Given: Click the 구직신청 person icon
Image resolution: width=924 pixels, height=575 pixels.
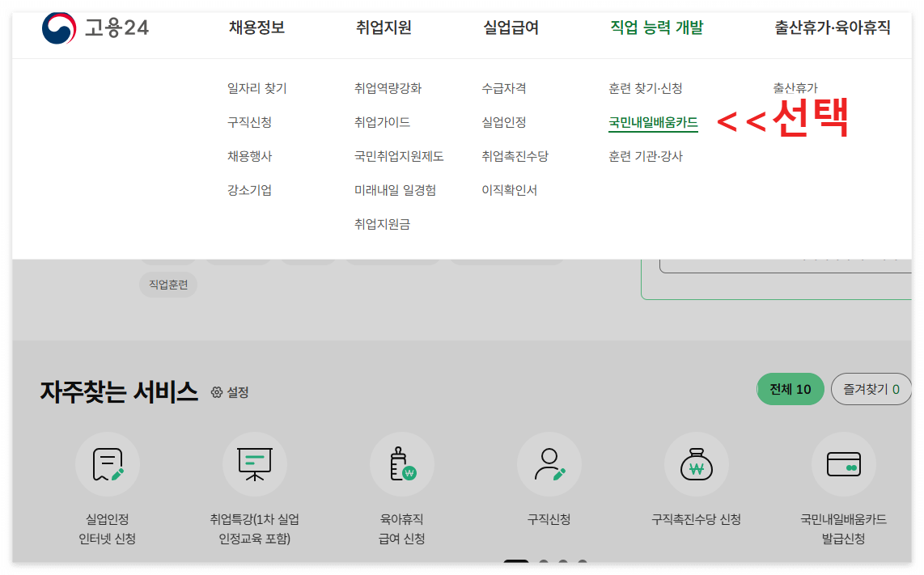Looking at the screenshot, I should click(x=549, y=464).
